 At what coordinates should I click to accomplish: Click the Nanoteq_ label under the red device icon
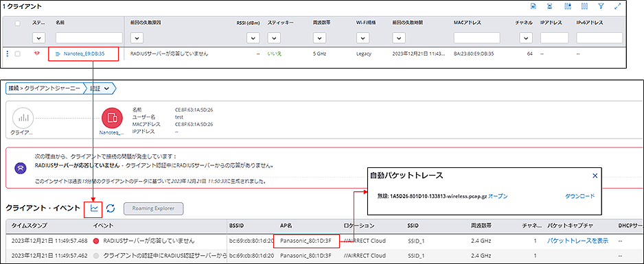tap(112, 133)
